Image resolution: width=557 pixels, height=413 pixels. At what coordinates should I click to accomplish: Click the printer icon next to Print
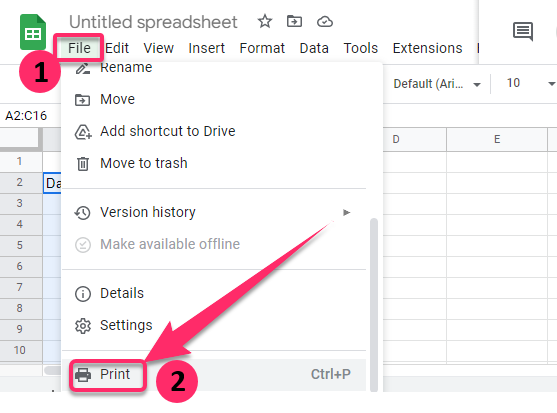tap(83, 375)
